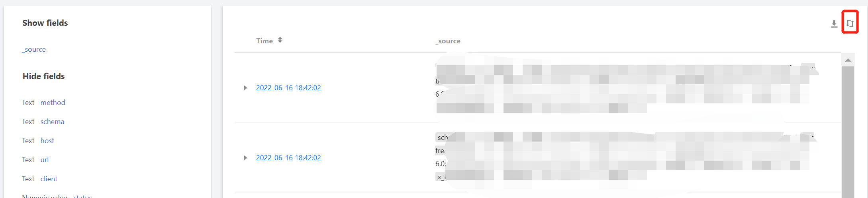The width and height of the screenshot is (868, 198).
Task: Expand the second 18:42:02 log row
Action: pos(245,158)
